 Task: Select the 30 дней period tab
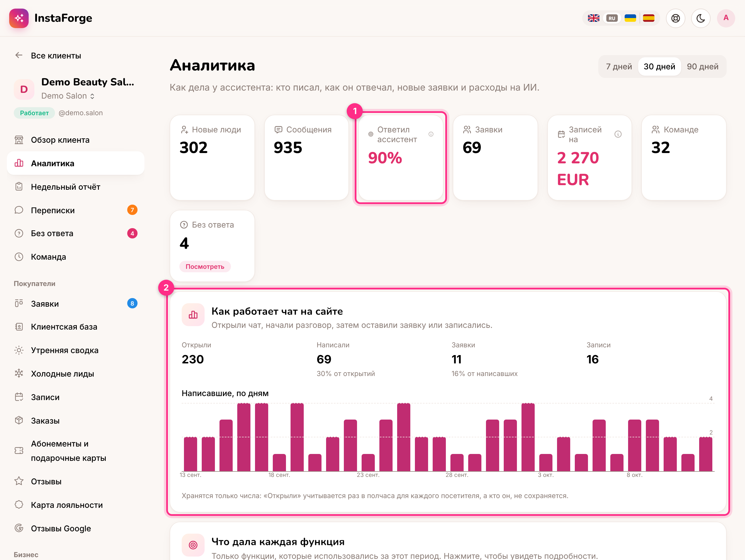pyautogui.click(x=659, y=66)
